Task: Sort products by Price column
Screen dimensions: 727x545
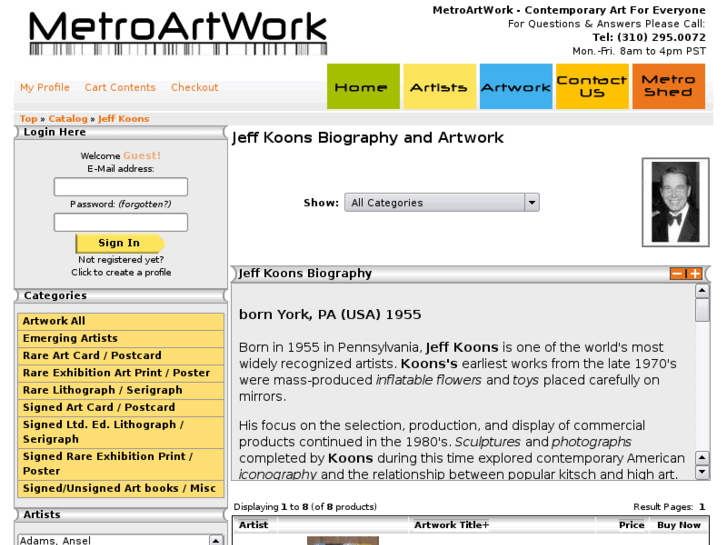Action: pyautogui.click(x=631, y=525)
